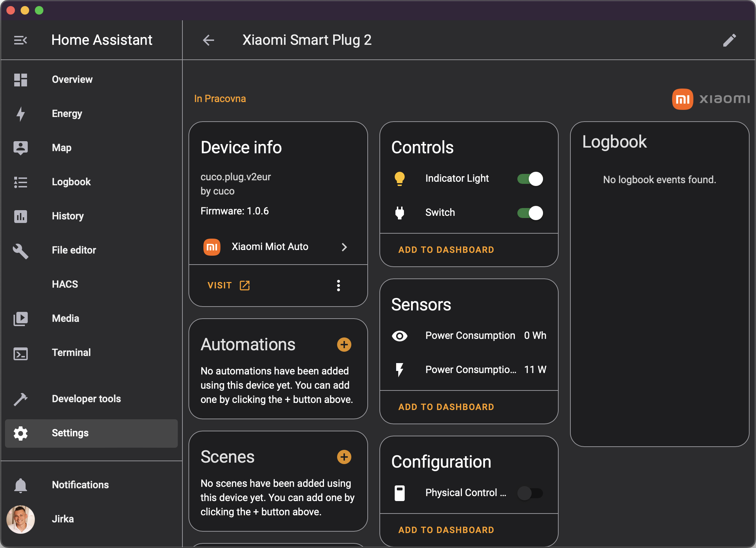756x548 pixels.
Task: Click the Developer tools hammer icon
Action: 21,399
